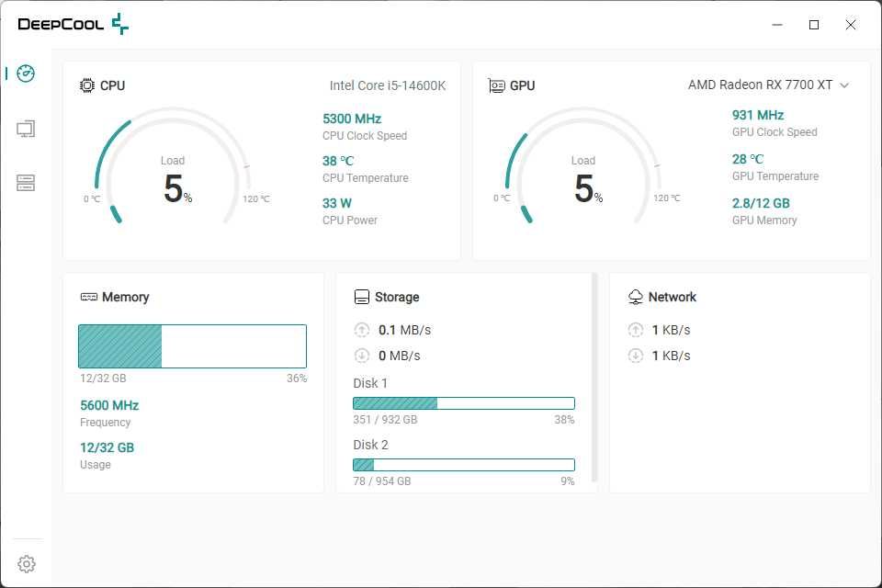This screenshot has height=588, width=882.
Task: Open the storage rack sidebar icon
Action: (26, 182)
